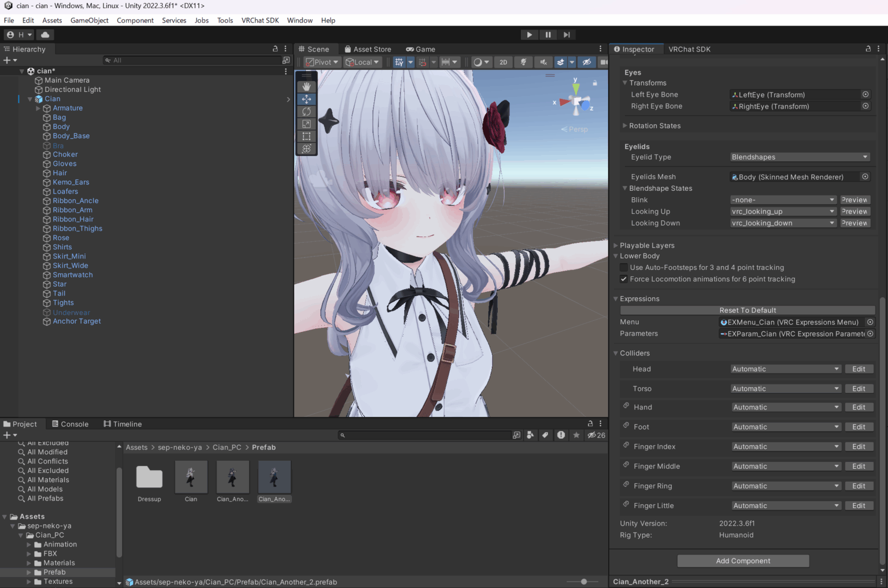Toggle 2D mode in the Scene view
Image resolution: width=888 pixels, height=588 pixels.
[503, 62]
